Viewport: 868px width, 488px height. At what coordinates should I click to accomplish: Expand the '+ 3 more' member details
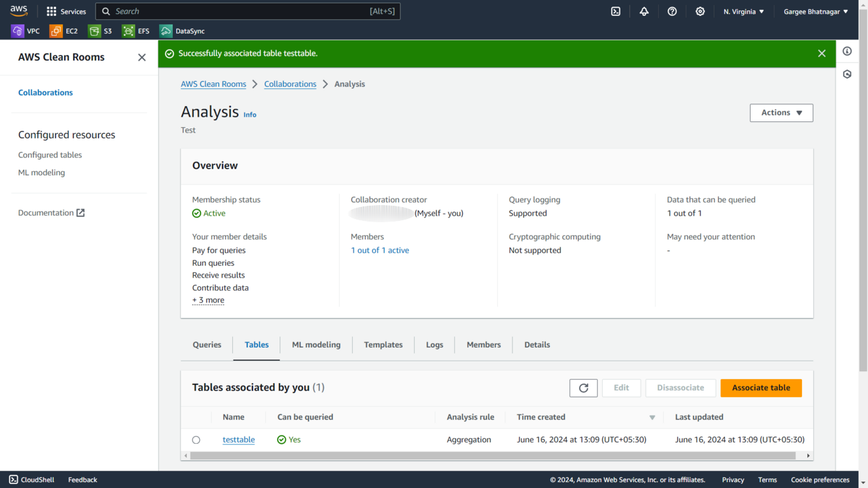(208, 300)
